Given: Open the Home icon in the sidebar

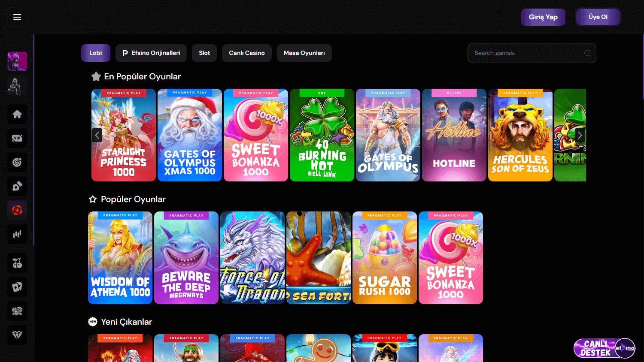Looking at the screenshot, I should [17, 114].
